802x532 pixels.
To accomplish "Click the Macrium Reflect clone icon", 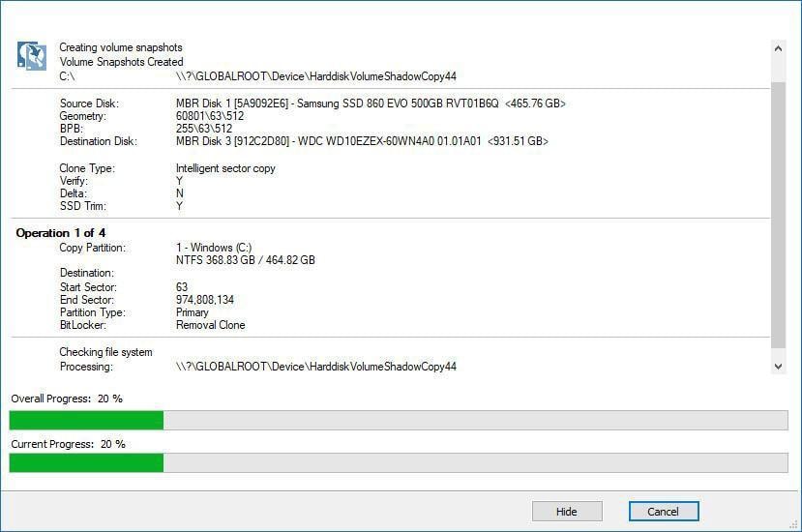I will coord(32,55).
